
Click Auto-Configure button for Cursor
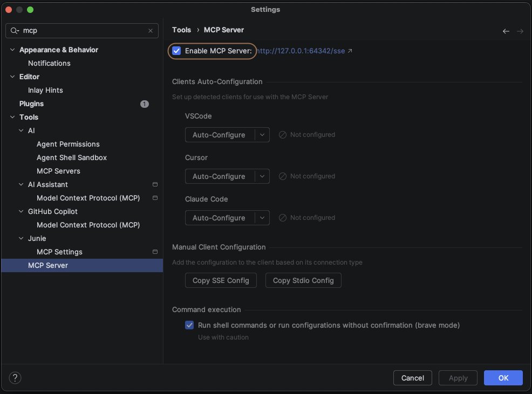pyautogui.click(x=220, y=176)
